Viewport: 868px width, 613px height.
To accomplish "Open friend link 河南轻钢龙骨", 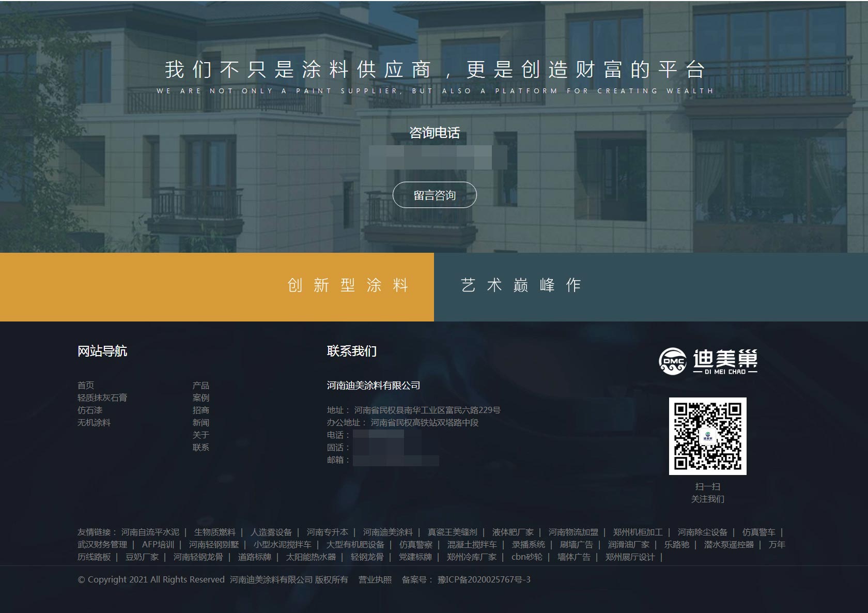I will tap(198, 557).
